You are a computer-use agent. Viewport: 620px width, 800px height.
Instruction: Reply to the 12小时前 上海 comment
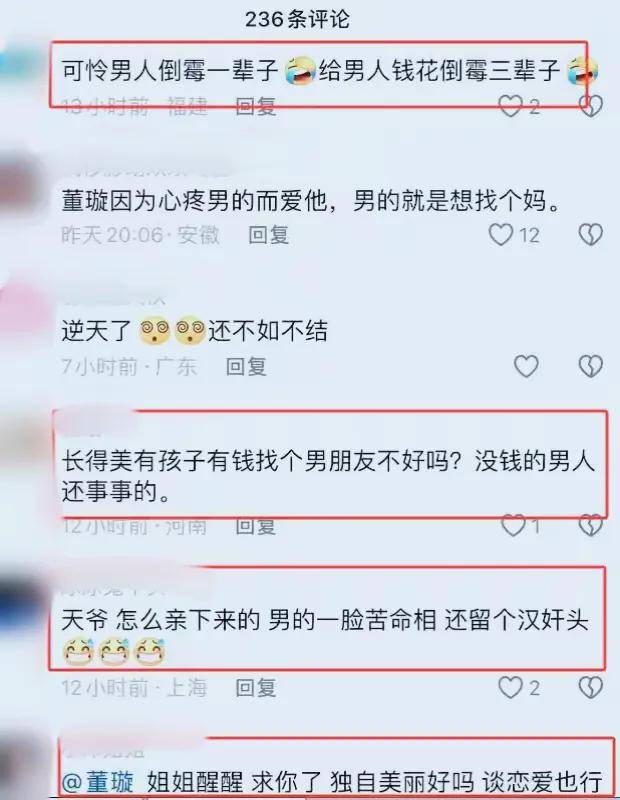coord(256,688)
